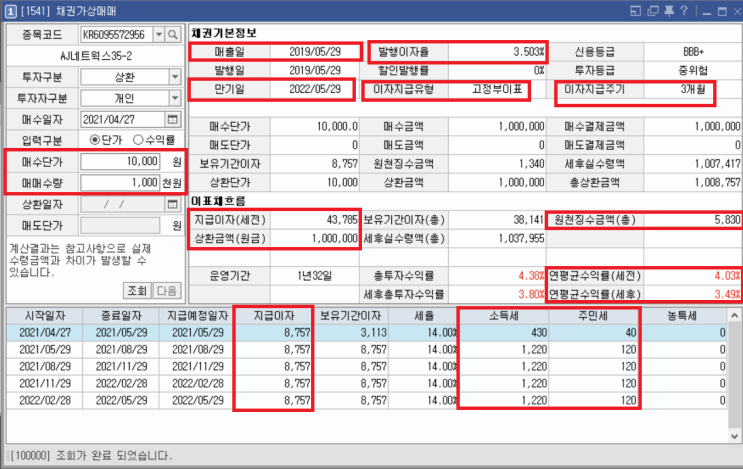Click the numbered 1 window icon in title bar
Image resolution: width=743 pixels, height=469 pixels.
tap(10, 11)
